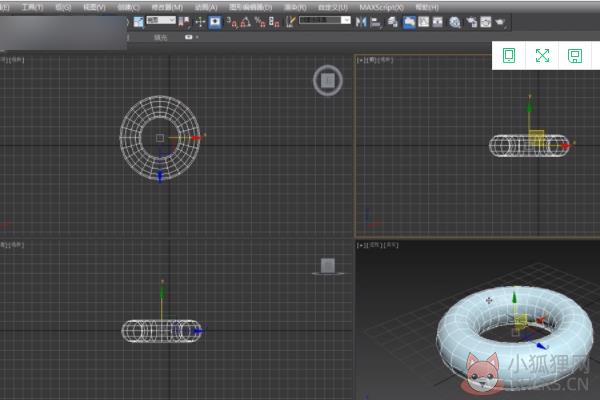Image resolution: width=600 pixels, height=400 pixels.
Task: Activate the Select and Manipulate tool
Action: click(200, 22)
